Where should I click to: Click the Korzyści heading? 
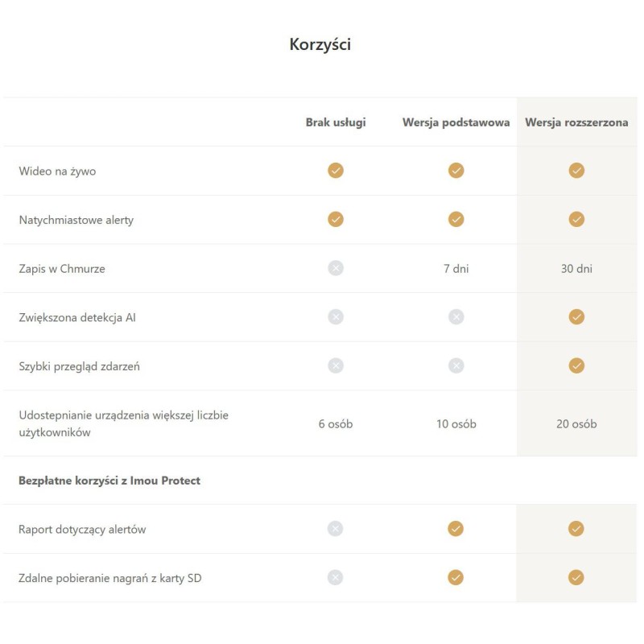tap(320, 44)
